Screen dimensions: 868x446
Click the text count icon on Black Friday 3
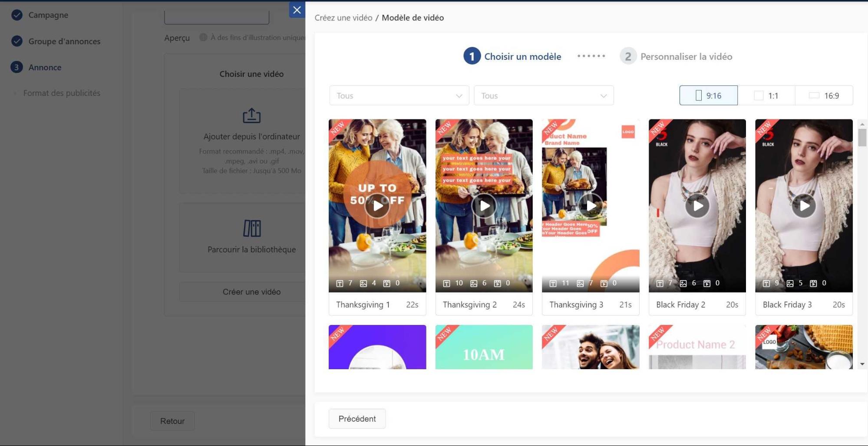pyautogui.click(x=766, y=283)
